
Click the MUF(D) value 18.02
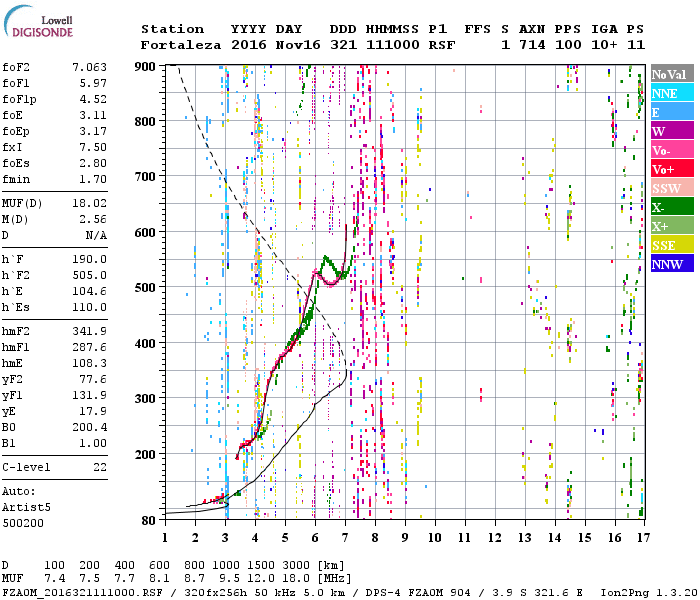[89, 203]
